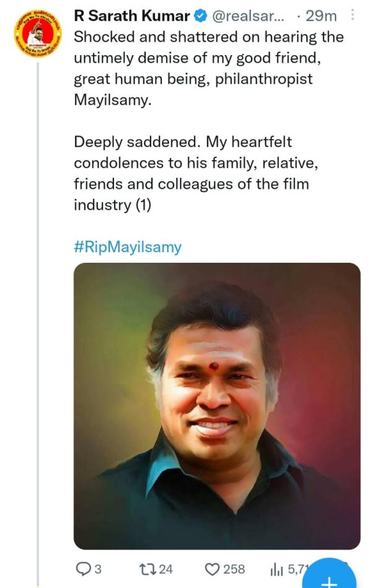Tap the reply speech bubble icon

click(x=82, y=569)
